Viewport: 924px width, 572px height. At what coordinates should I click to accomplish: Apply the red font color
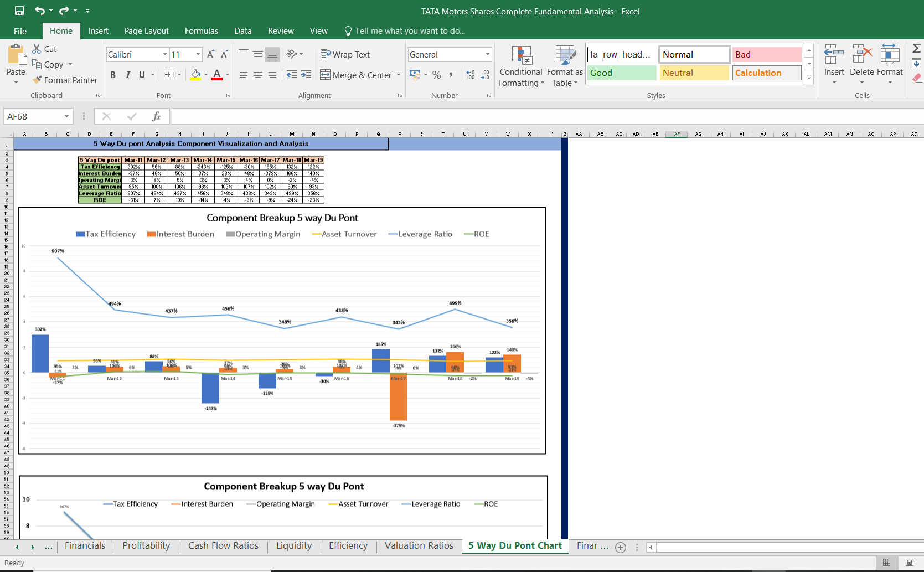pyautogui.click(x=217, y=75)
